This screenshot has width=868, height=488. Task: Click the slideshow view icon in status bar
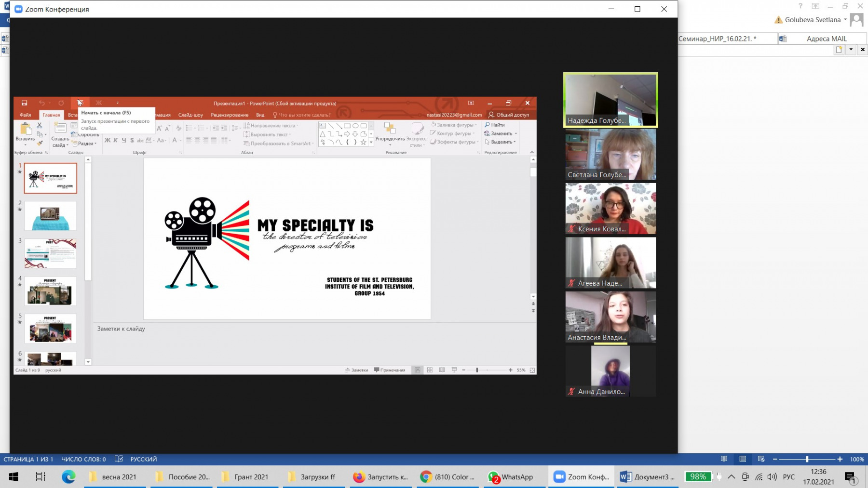pos(454,370)
